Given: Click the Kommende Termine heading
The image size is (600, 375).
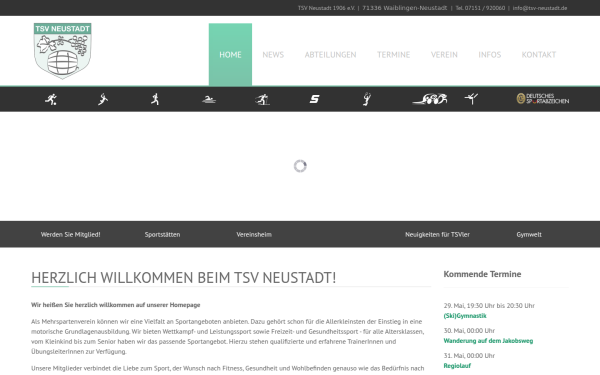Looking at the screenshot, I should tap(482, 274).
